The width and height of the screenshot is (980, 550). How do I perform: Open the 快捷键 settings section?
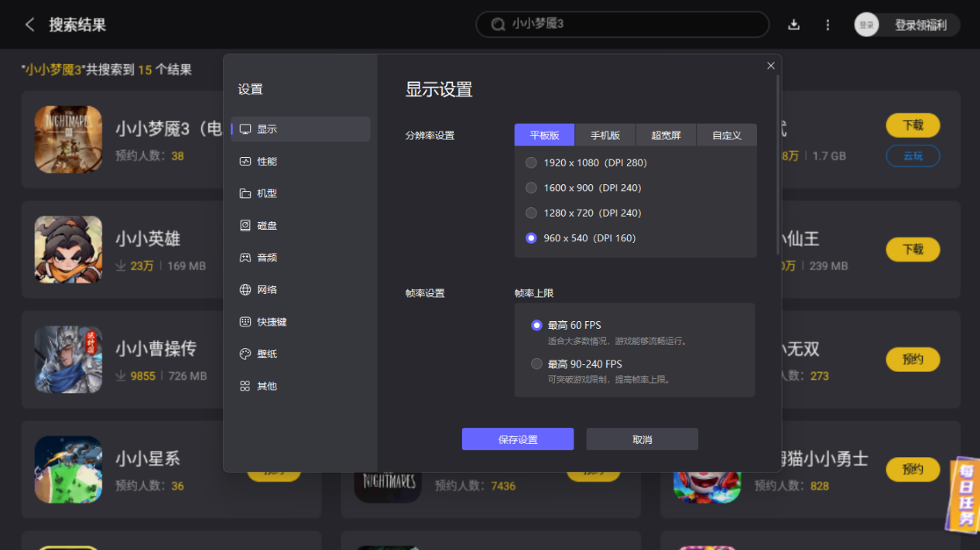(300, 322)
